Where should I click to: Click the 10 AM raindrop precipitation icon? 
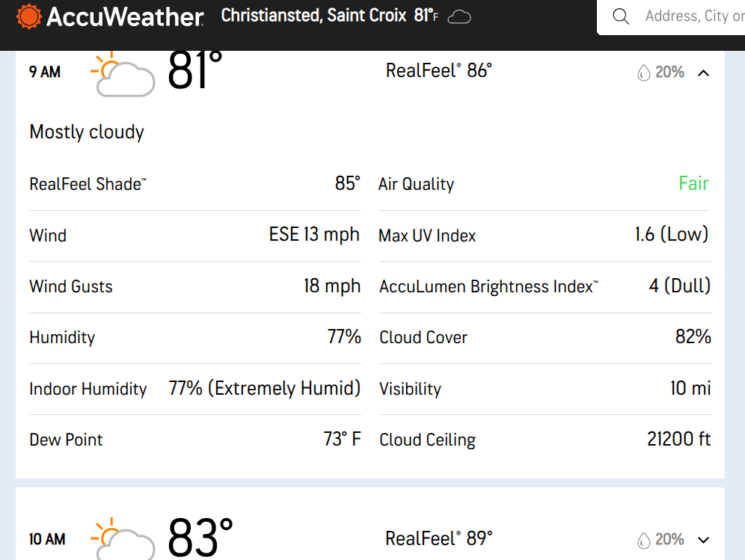pos(643,540)
